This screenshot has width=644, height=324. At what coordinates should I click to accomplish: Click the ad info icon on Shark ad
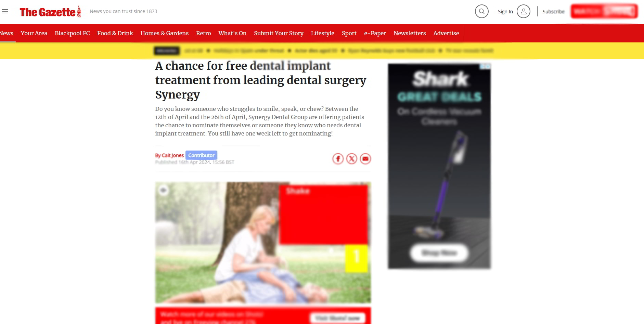(485, 66)
